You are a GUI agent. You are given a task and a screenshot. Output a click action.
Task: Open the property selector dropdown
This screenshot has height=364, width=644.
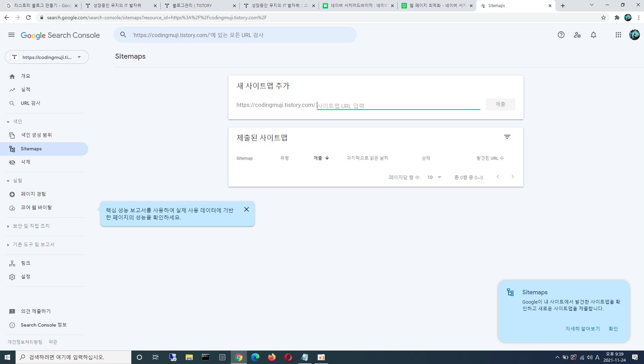[x=47, y=57]
